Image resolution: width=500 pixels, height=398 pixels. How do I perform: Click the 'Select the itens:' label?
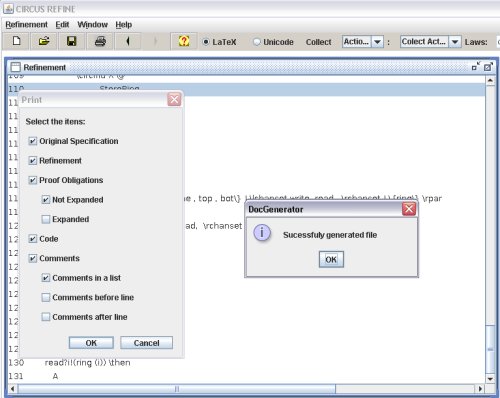pos(55,122)
